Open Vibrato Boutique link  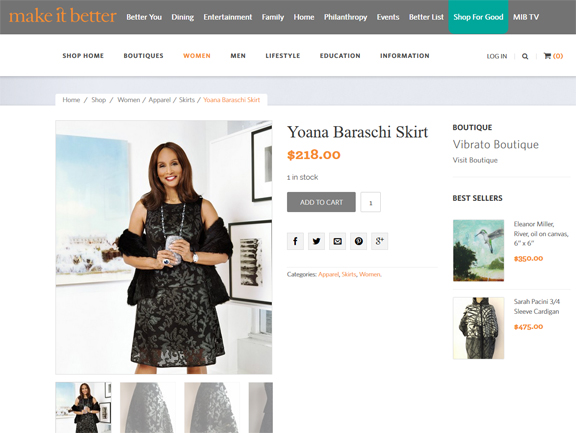496,144
